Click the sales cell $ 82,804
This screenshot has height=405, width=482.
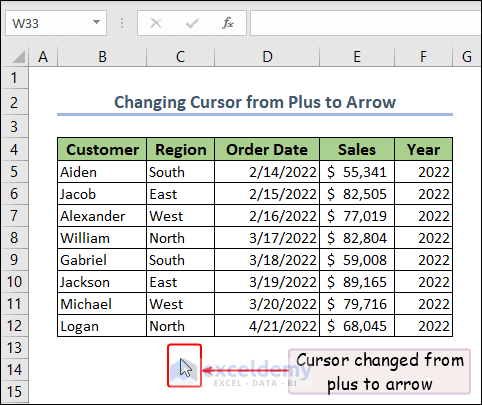(357, 238)
